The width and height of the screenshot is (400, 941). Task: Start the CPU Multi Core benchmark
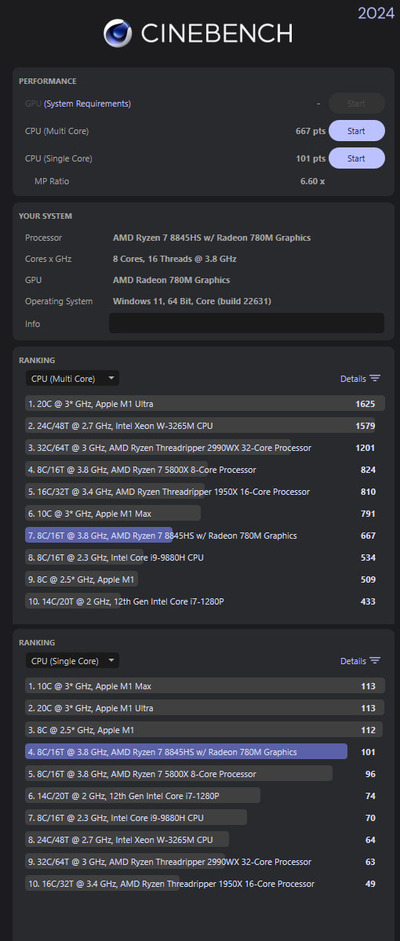(356, 131)
